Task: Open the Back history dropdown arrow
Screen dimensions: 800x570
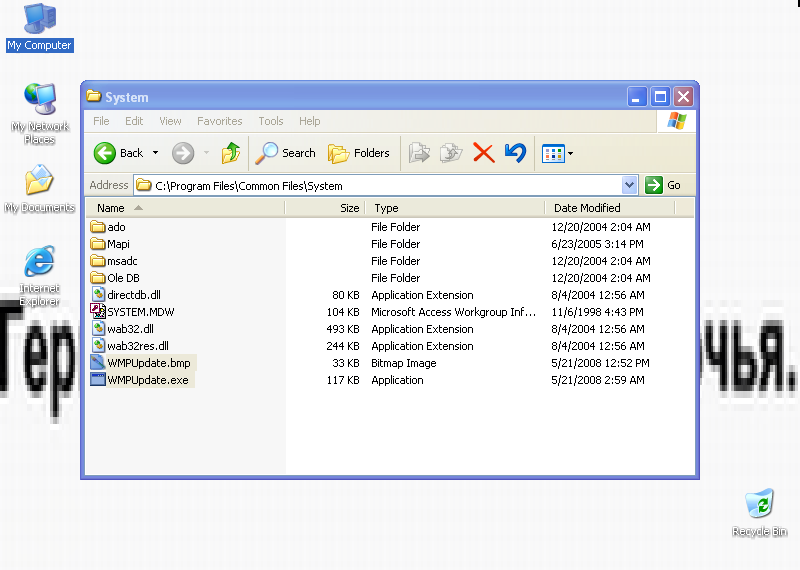Action: pos(156,153)
